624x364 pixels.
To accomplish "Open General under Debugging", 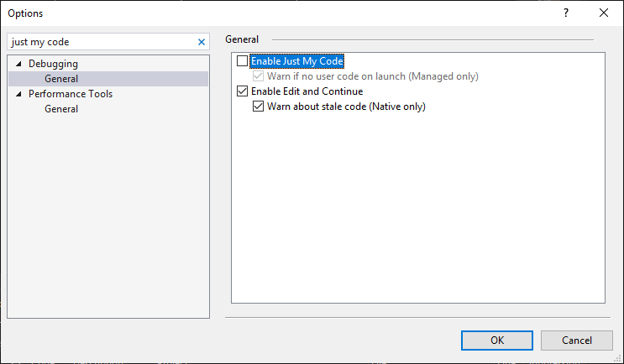I will [61, 79].
